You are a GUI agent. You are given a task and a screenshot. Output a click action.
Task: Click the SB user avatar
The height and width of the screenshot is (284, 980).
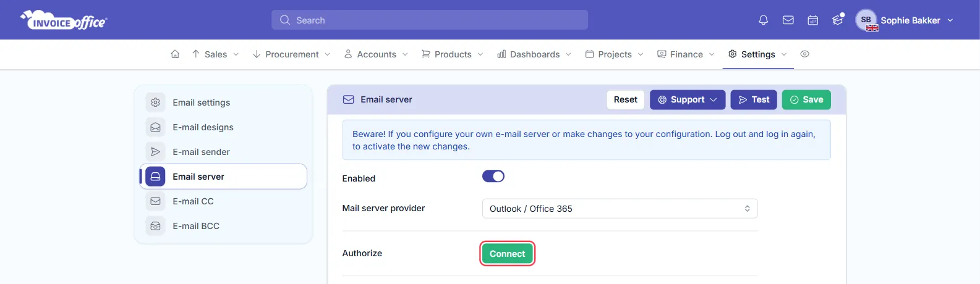(x=866, y=20)
